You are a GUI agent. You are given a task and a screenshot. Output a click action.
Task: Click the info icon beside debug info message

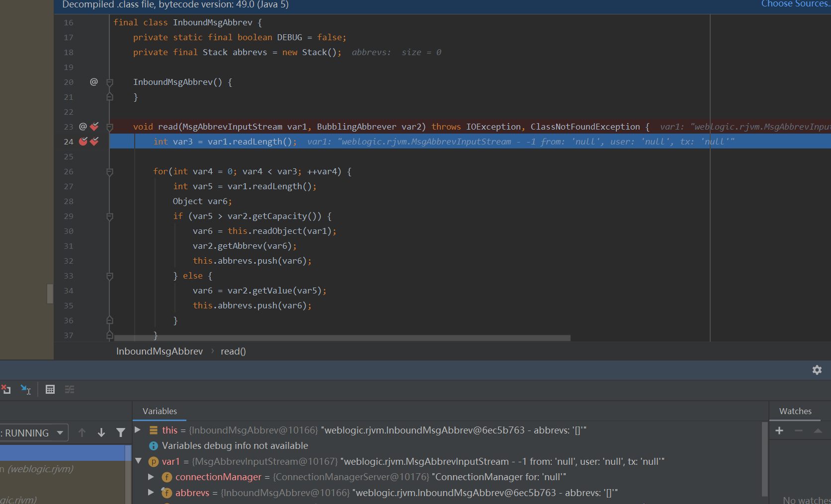click(154, 446)
